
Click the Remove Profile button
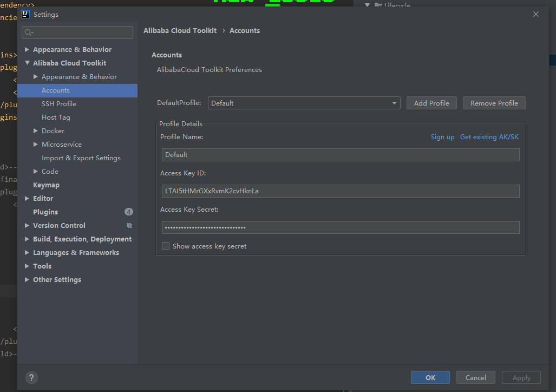[494, 103]
